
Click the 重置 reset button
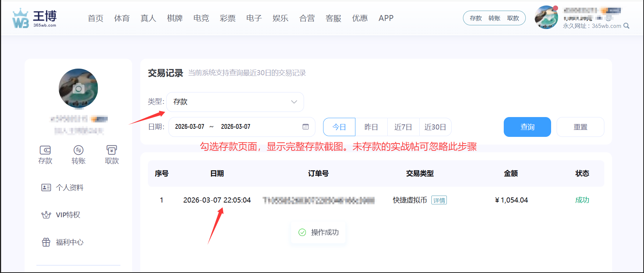coord(580,127)
